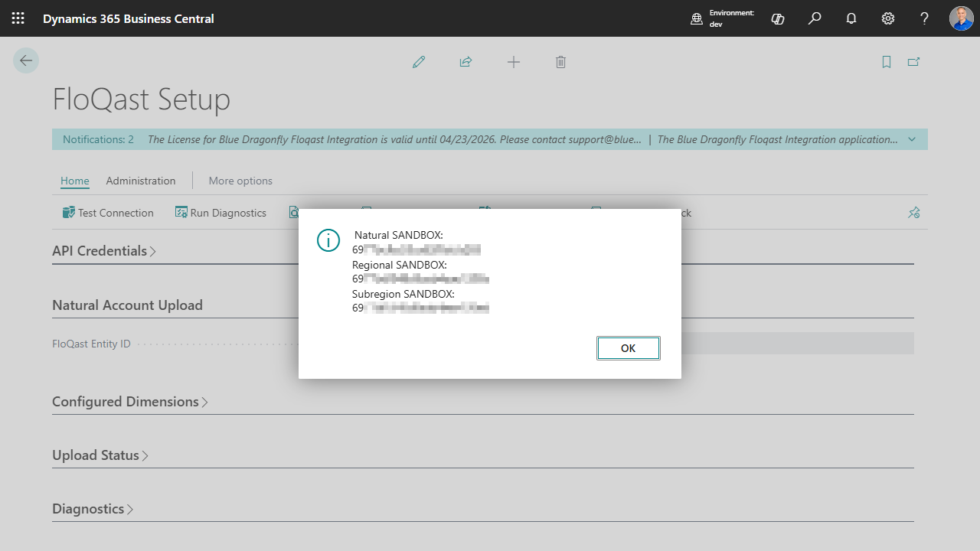
Task: Open the app launcher waffle menu
Action: [18, 18]
